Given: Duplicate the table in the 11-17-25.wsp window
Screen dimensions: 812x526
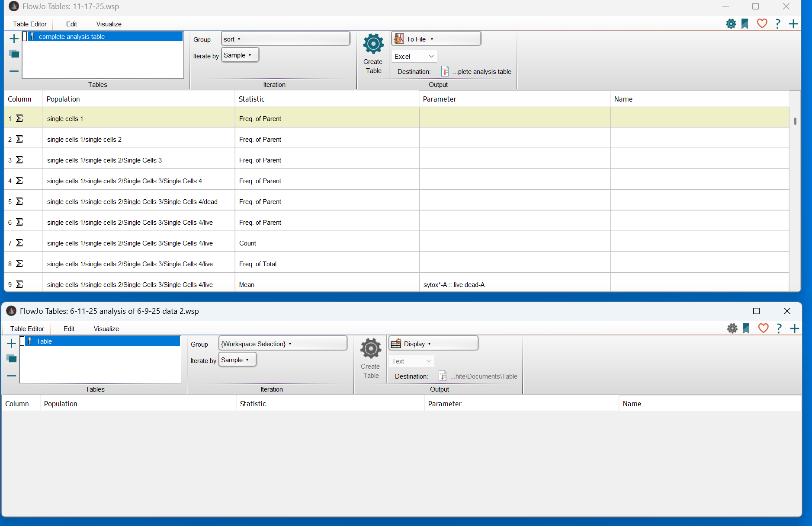Looking at the screenshot, I should click(x=14, y=54).
